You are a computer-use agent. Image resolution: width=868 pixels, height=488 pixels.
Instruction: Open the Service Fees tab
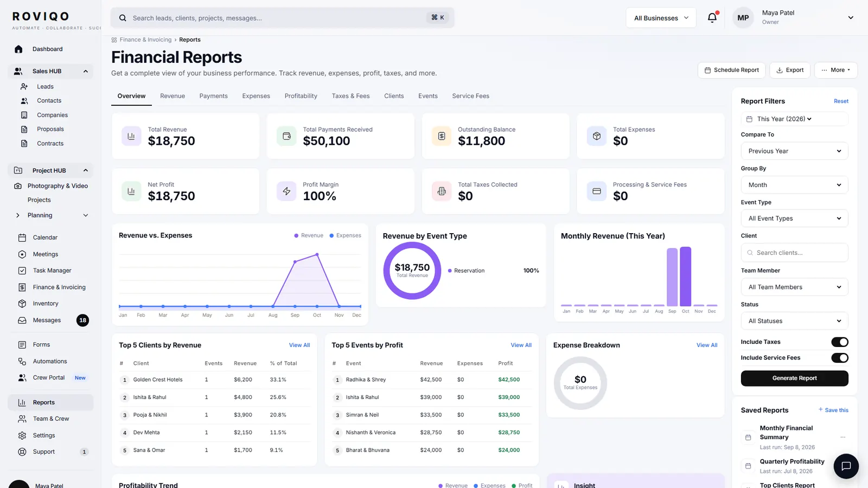click(x=470, y=96)
